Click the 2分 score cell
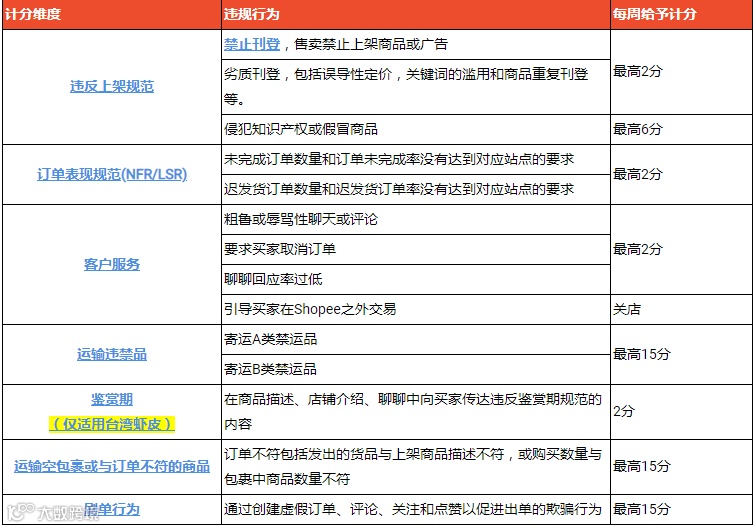 pos(681,412)
